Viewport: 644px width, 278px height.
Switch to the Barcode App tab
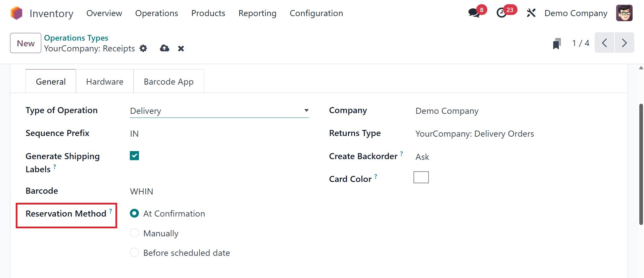click(x=168, y=82)
